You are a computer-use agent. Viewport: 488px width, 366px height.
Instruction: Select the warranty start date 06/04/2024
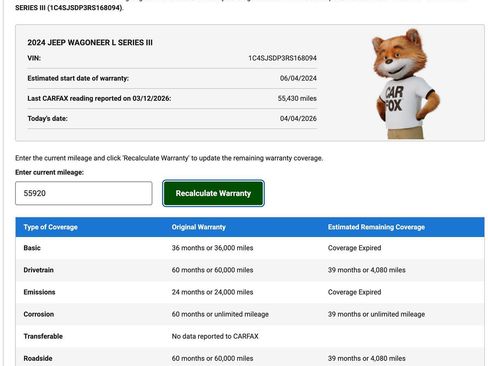pyautogui.click(x=298, y=78)
